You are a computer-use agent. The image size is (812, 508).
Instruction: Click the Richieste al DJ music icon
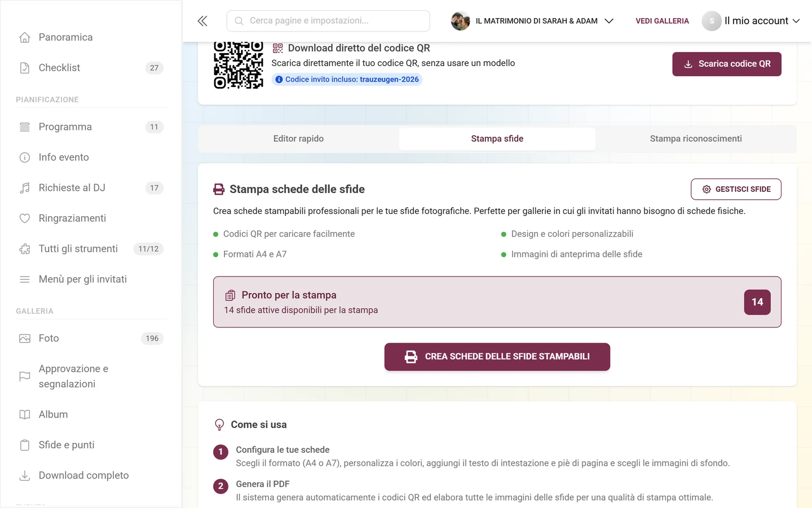(25, 188)
